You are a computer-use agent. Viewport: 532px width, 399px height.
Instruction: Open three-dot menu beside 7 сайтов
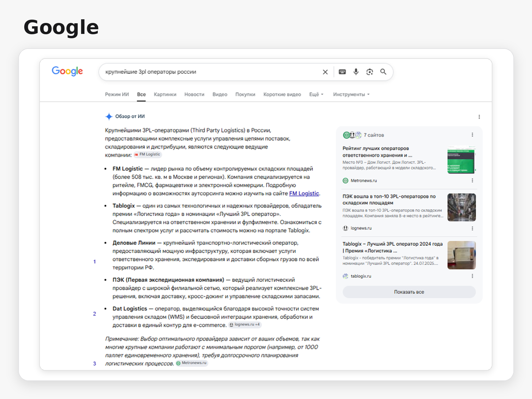click(472, 135)
